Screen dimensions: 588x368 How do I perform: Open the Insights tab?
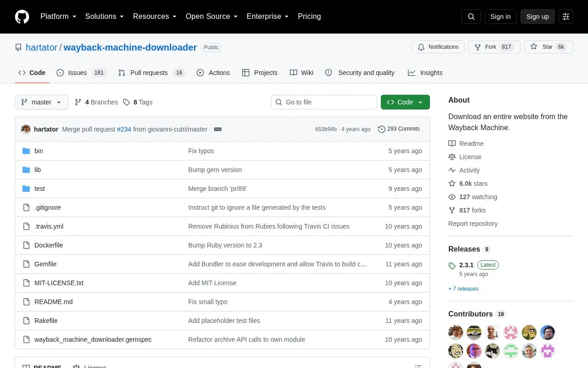425,73
